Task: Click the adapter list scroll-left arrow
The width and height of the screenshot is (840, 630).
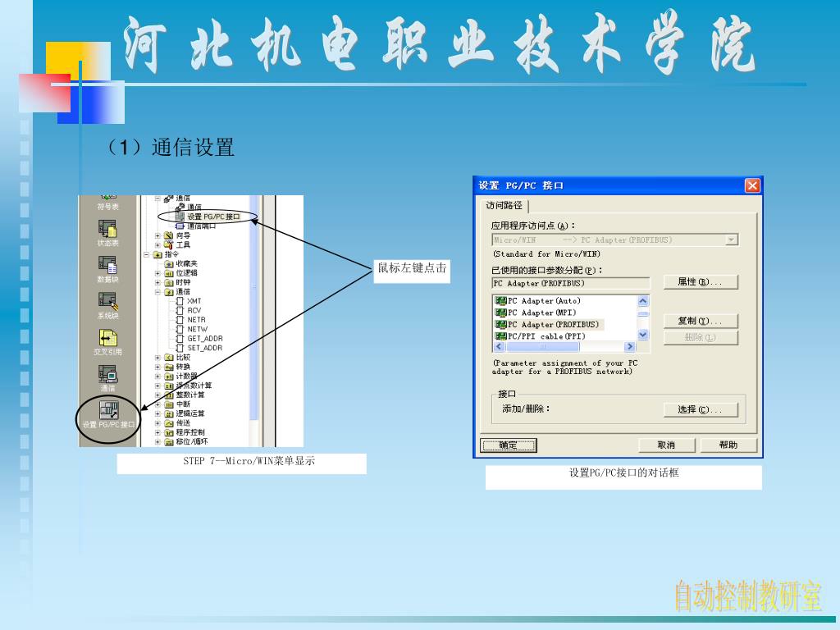Action: (x=500, y=347)
